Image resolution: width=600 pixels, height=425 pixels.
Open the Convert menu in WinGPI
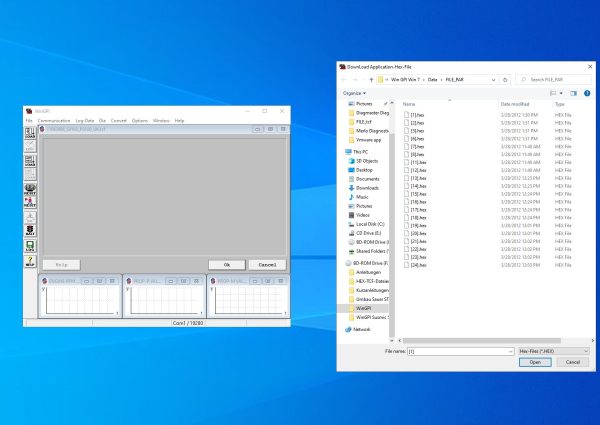119,120
